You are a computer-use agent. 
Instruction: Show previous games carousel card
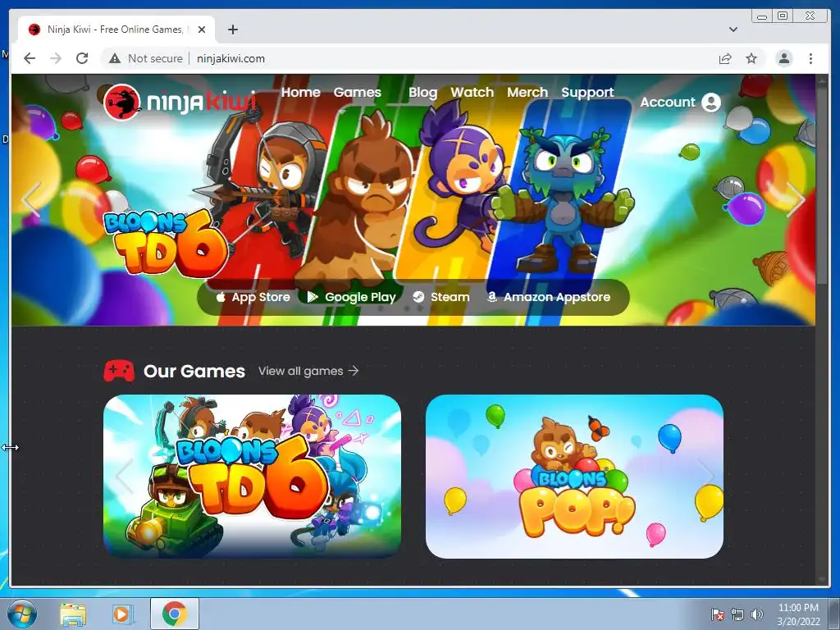tap(124, 476)
